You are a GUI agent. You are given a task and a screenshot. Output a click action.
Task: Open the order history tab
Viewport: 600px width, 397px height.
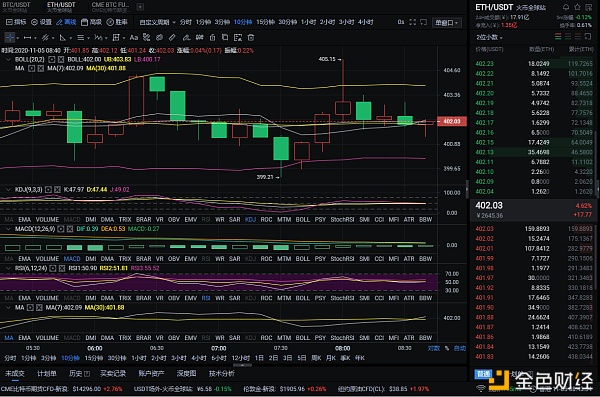pyautogui.click(x=79, y=374)
